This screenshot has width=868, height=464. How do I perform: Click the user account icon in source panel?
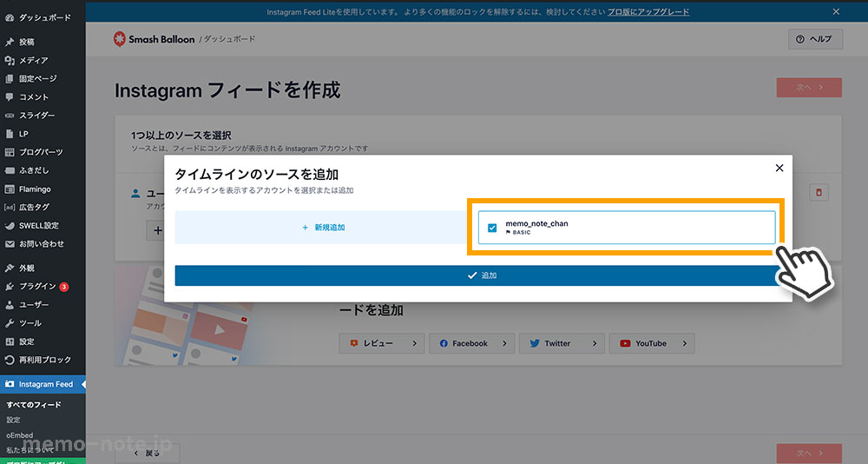pos(135,194)
